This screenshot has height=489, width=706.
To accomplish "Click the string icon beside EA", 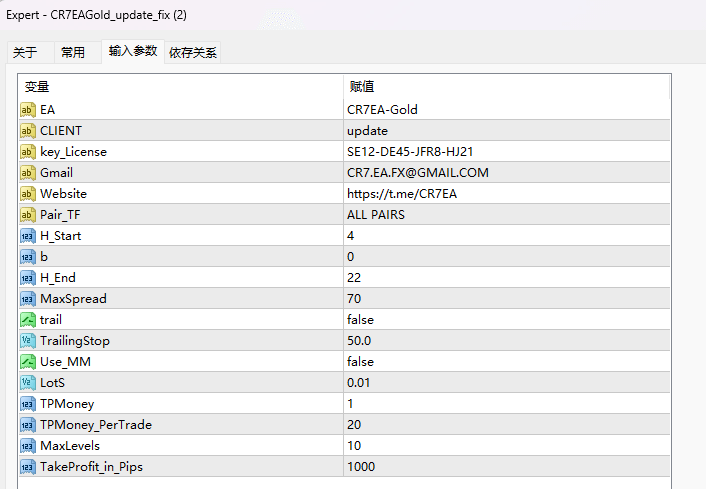I will (27, 109).
